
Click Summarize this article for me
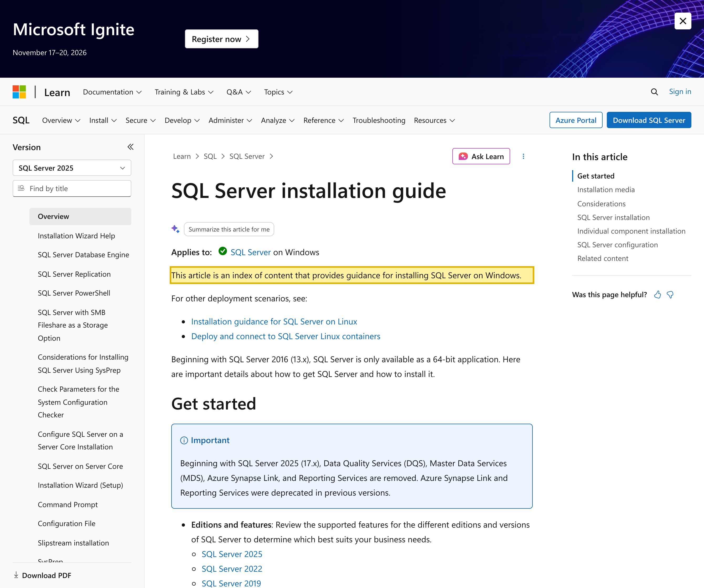click(x=229, y=229)
